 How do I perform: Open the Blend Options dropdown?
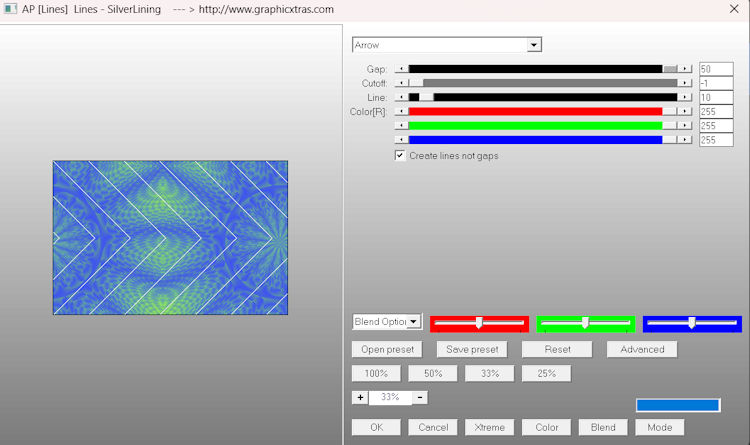(387, 322)
